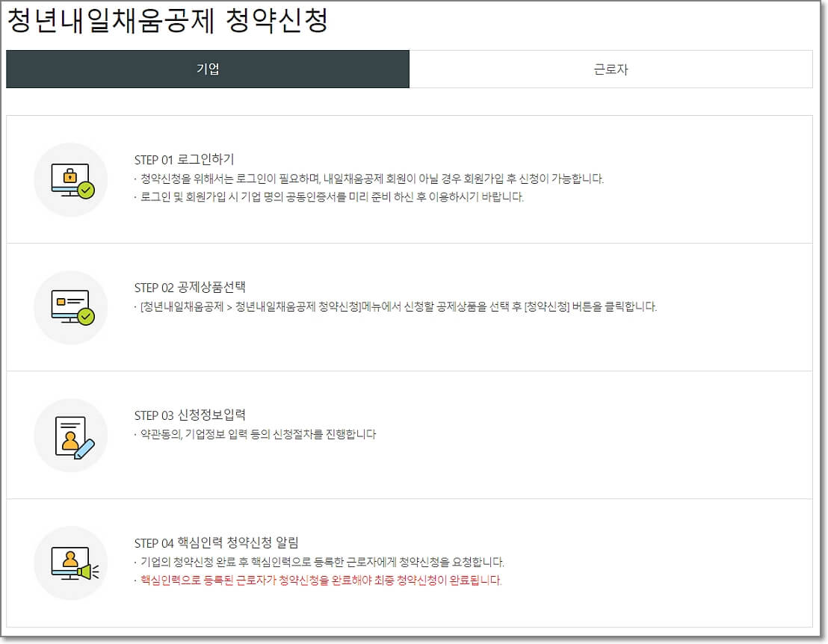Click the STEP 02 공제상품선택 title
This screenshot has height=644, width=828.
(190, 287)
